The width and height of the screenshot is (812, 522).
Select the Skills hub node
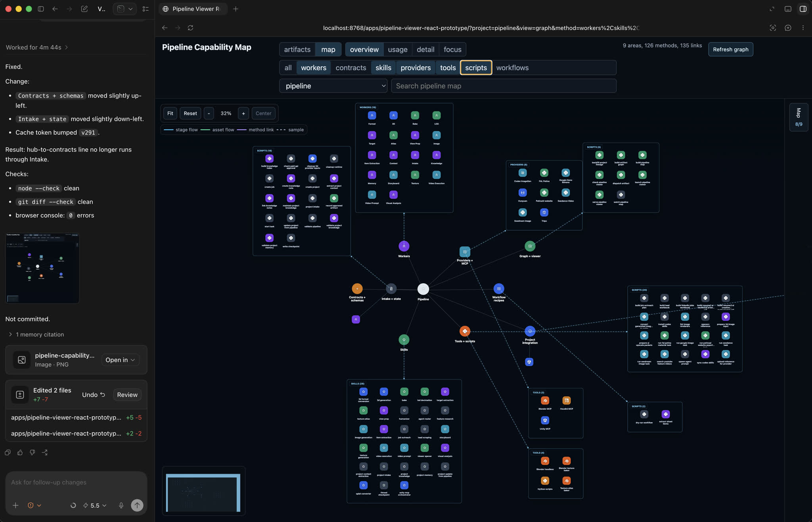404,340
